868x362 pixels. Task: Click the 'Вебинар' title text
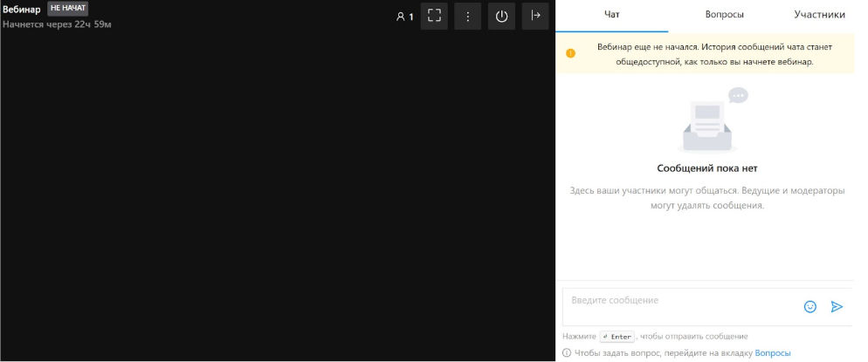coord(22,10)
